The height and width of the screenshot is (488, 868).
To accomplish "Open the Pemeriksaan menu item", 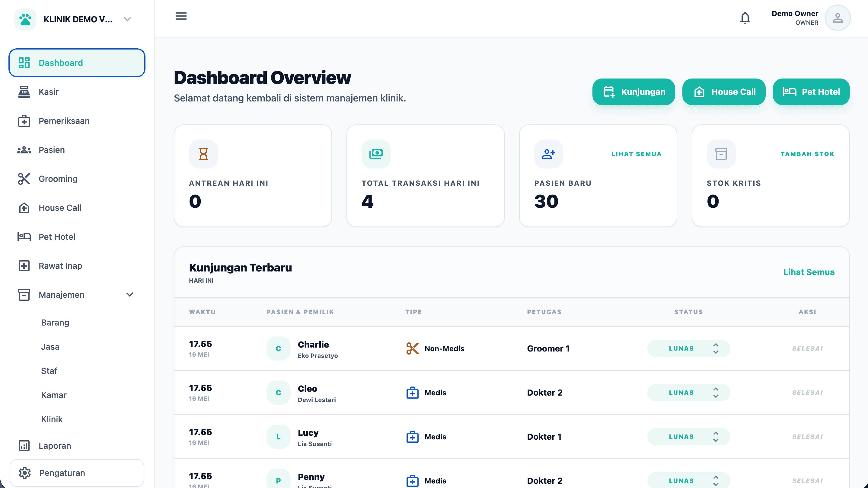I will point(77,121).
